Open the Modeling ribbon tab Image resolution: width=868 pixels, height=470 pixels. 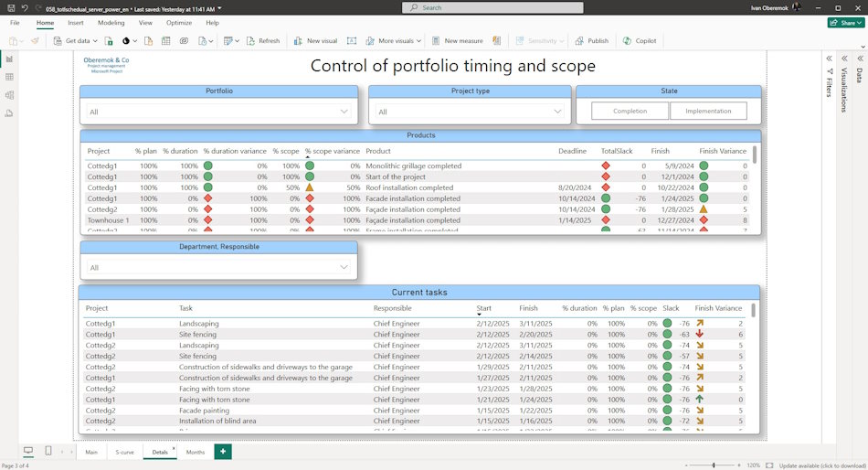[x=111, y=23]
